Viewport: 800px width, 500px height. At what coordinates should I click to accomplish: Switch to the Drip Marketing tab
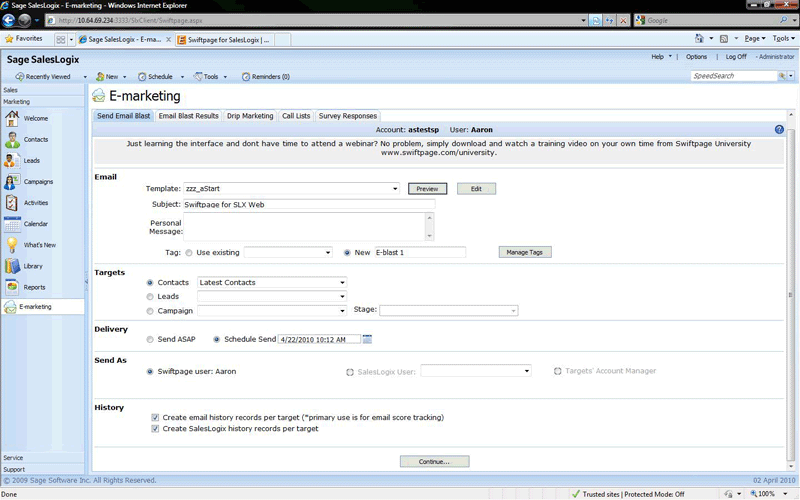250,116
